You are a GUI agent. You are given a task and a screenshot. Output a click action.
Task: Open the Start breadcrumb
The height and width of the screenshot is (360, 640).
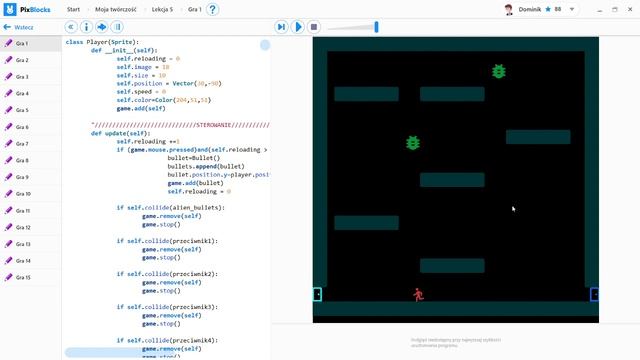coord(73,9)
